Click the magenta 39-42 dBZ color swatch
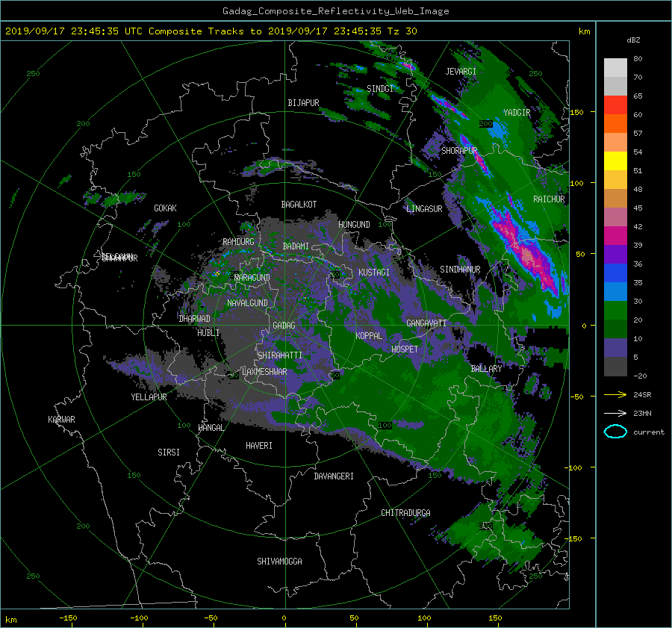Image resolution: width=672 pixels, height=628 pixels. point(615,236)
